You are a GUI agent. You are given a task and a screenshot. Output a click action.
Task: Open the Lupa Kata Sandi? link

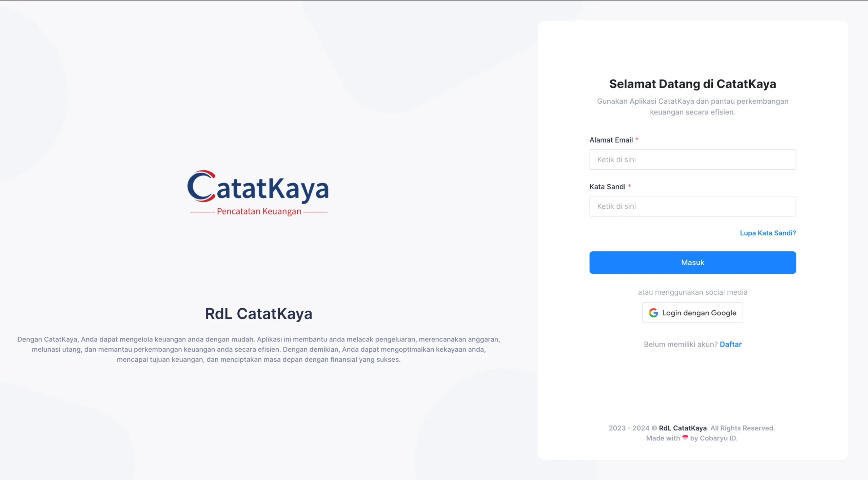[x=768, y=233]
